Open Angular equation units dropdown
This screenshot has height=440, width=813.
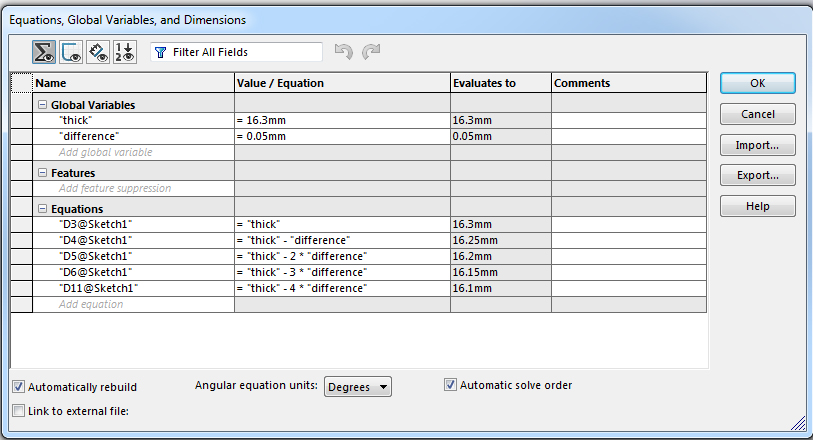pyautogui.click(x=358, y=387)
